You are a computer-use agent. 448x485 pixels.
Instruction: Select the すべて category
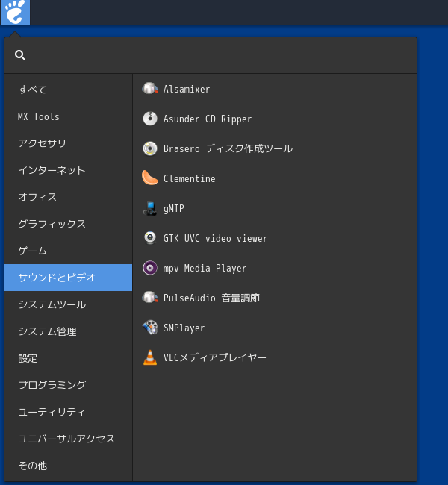tap(69, 90)
